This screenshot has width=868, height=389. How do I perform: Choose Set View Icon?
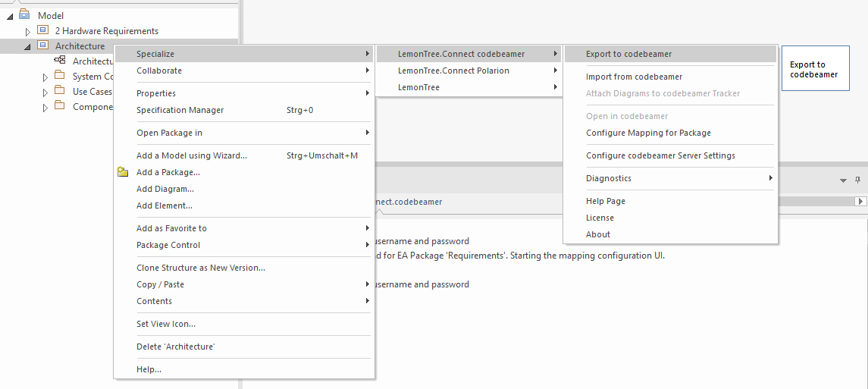[244, 324]
